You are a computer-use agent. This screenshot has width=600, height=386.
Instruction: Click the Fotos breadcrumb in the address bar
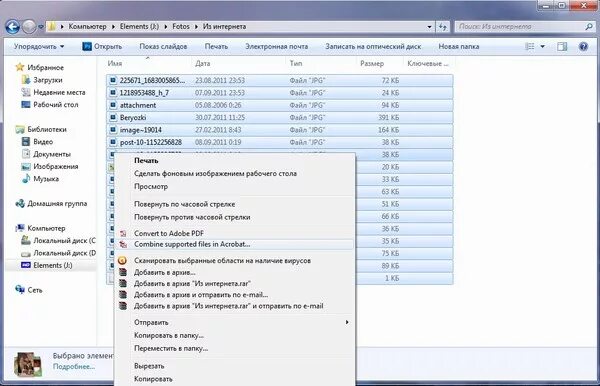coord(181,26)
